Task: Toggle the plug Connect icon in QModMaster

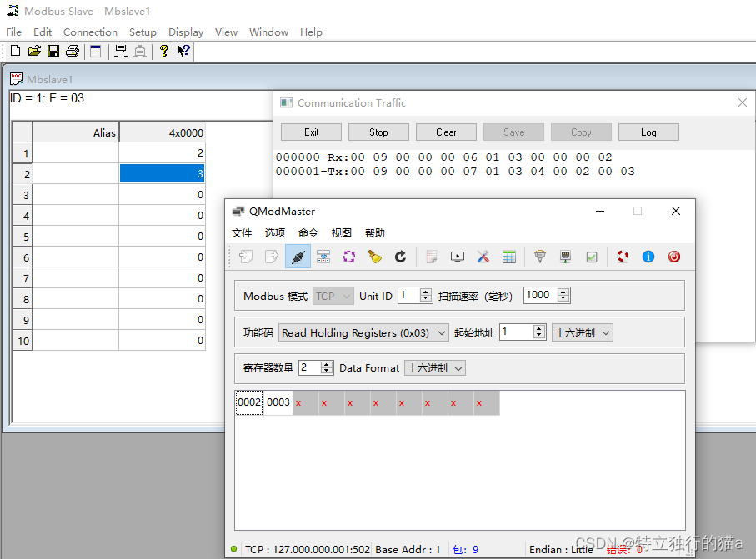Action: pos(298,257)
